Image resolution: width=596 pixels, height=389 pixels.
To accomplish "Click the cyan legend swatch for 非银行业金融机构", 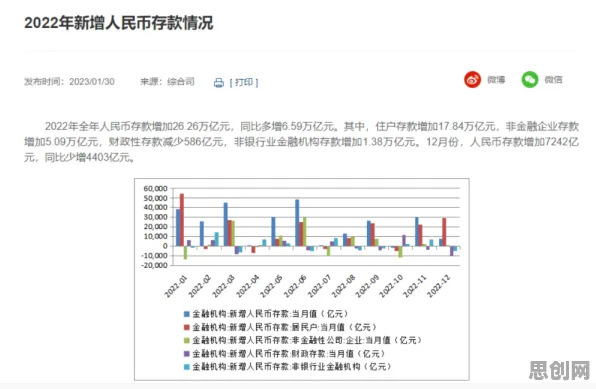I will pyautogui.click(x=187, y=367).
